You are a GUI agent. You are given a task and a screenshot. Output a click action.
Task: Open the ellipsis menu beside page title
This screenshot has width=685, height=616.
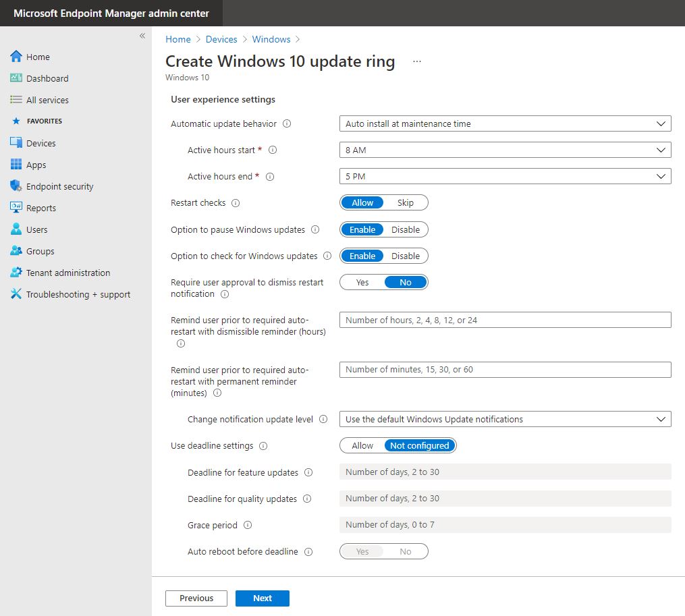click(x=417, y=61)
